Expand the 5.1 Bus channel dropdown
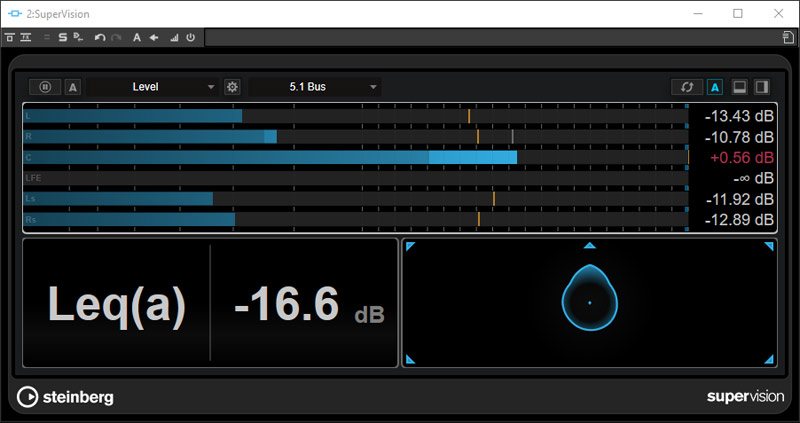The image size is (800, 423). pos(316,87)
